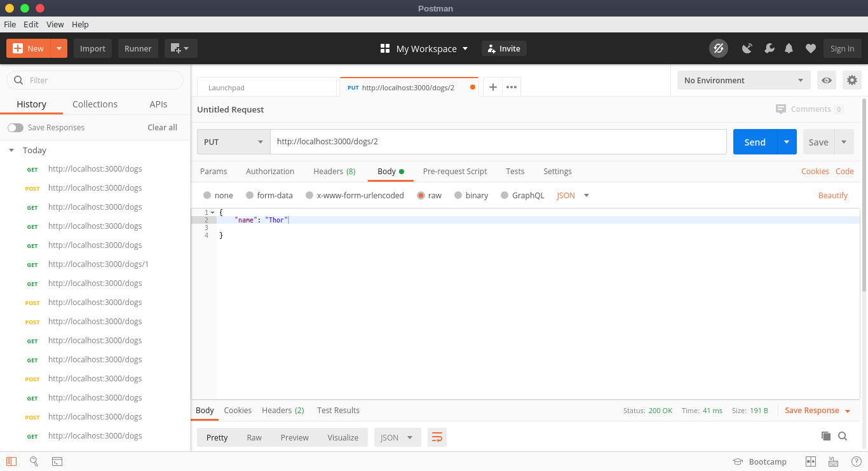The image size is (868, 471).
Task: Click into the request URL field
Action: (x=498, y=142)
